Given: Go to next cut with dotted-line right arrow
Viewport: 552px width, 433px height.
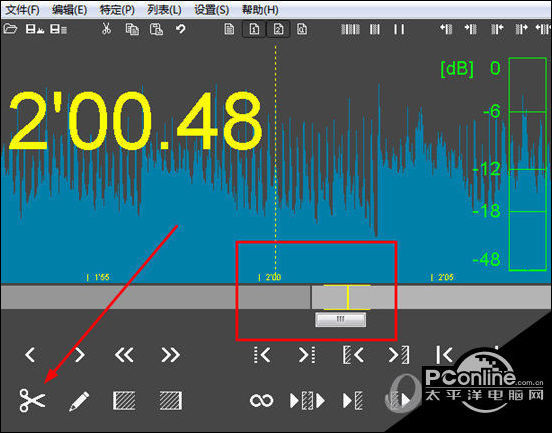Looking at the screenshot, I should point(307,354).
